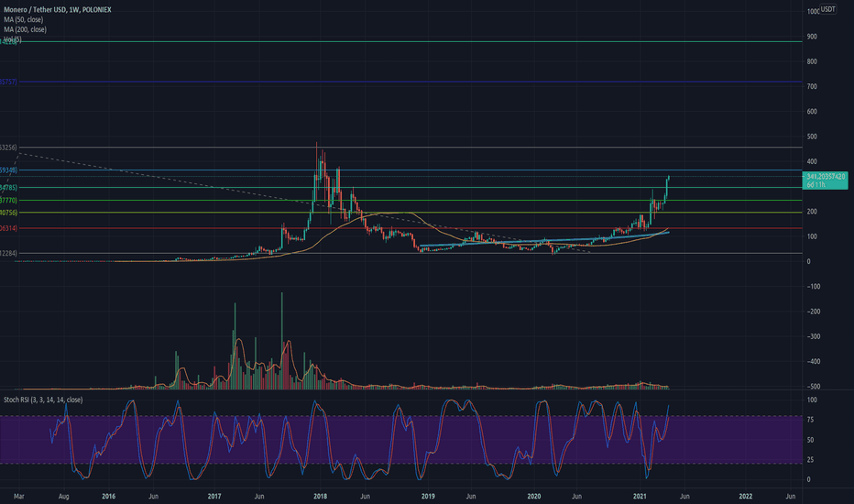The image size is (854, 504).
Task: Select the Vol (5) indicator label
Action: pyautogui.click(x=13, y=39)
